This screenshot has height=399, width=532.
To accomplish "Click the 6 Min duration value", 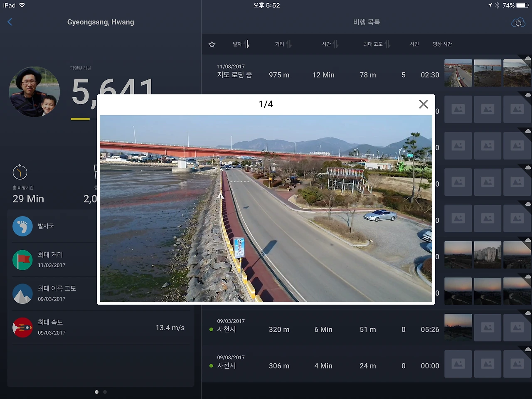I will point(323,330).
